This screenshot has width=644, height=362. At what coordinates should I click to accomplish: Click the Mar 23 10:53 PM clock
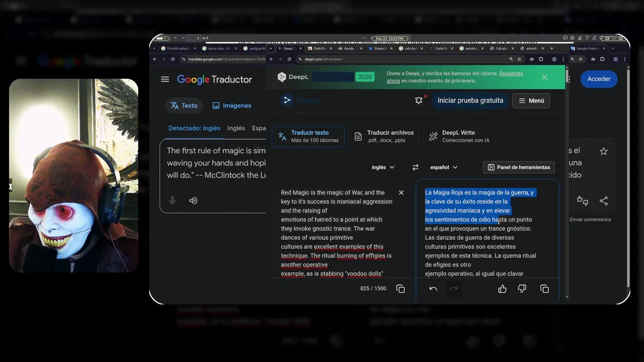(x=389, y=38)
